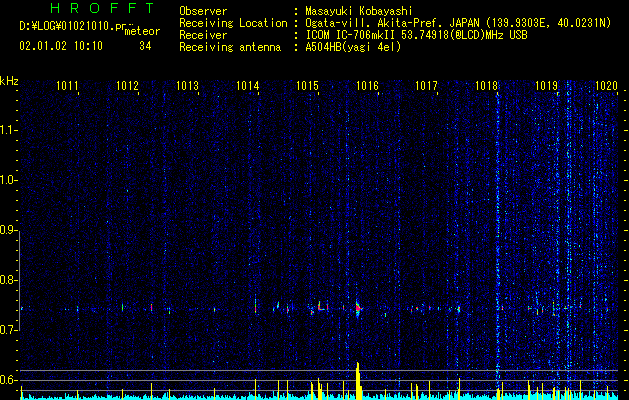Click the 0.8 frequency axis label
Screen dimensions: 629x400
pos(8,280)
